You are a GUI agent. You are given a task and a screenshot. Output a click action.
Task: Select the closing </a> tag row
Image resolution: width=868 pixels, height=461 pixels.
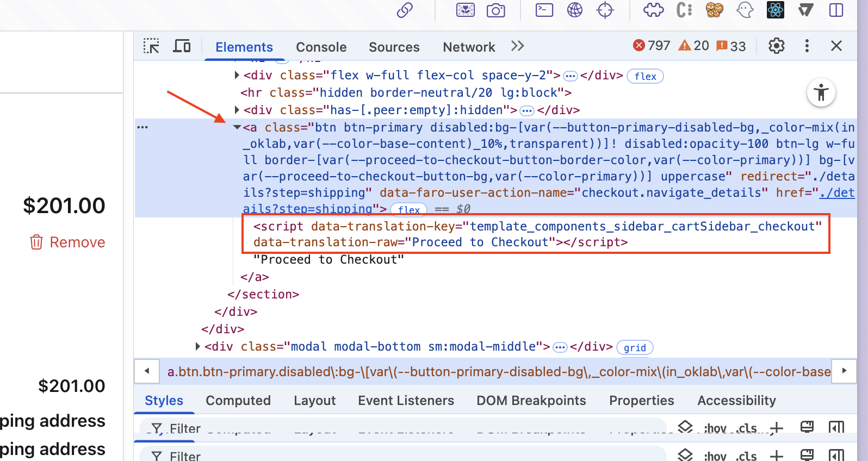pos(255,277)
